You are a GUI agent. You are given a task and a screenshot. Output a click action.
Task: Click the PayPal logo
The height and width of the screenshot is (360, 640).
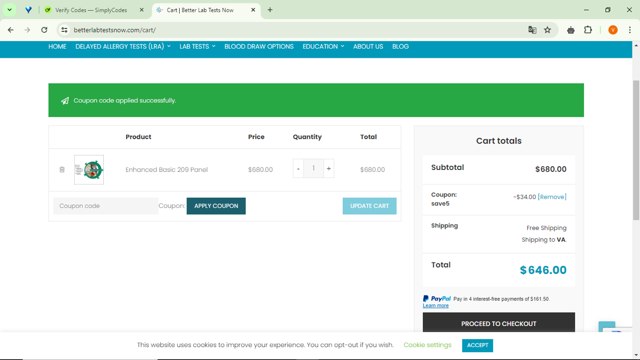pyautogui.click(x=437, y=299)
